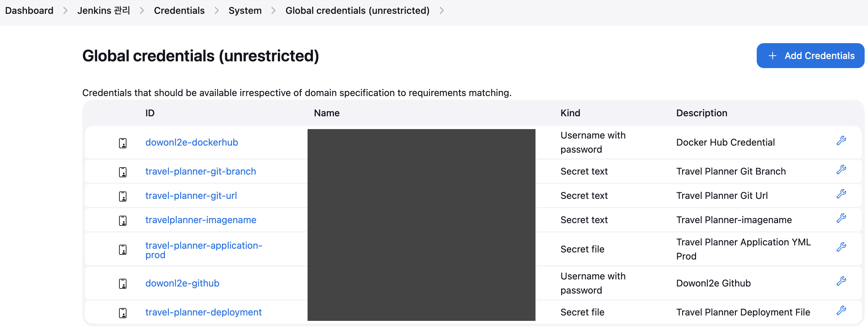Viewport: 868px width, 333px height.
Task: Click Add Credentials button
Action: (810, 56)
